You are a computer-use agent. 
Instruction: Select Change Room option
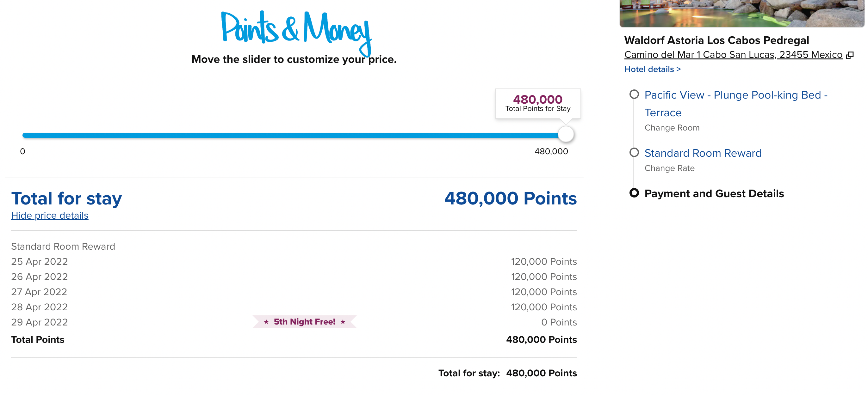tap(672, 128)
